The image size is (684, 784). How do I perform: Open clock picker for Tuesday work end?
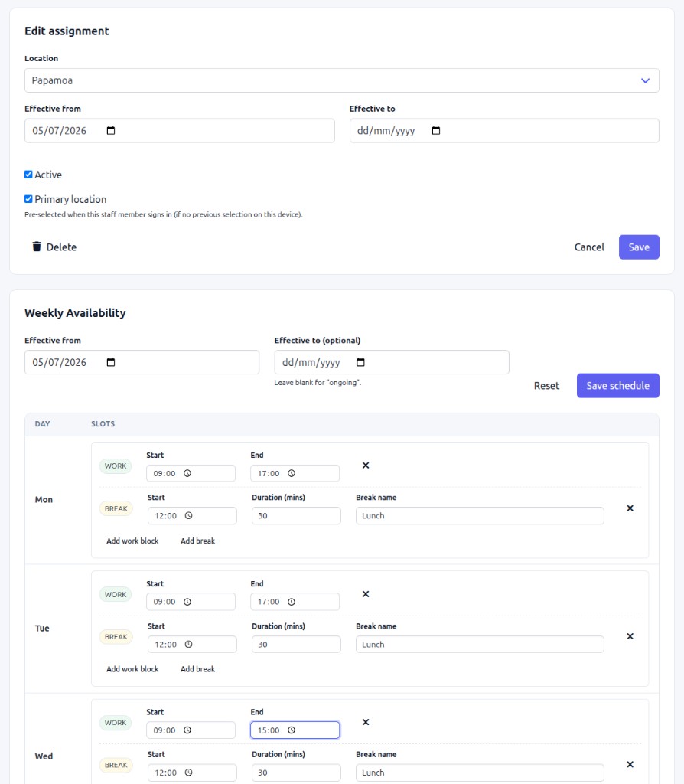click(292, 602)
